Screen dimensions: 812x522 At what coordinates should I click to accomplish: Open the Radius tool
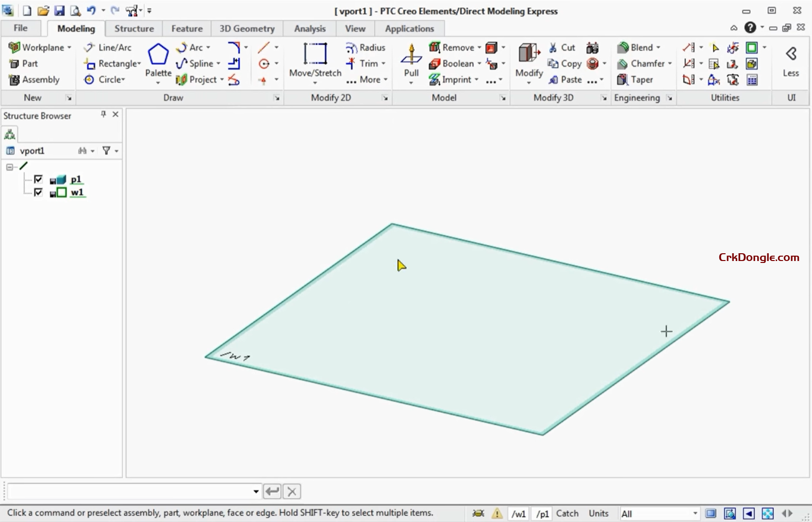pos(365,48)
